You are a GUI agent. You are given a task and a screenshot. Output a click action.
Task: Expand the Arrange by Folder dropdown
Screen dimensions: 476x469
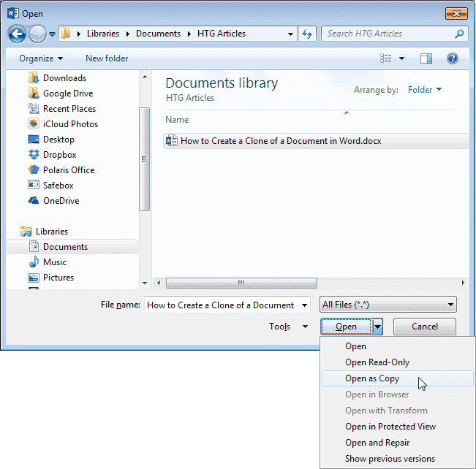pos(425,90)
